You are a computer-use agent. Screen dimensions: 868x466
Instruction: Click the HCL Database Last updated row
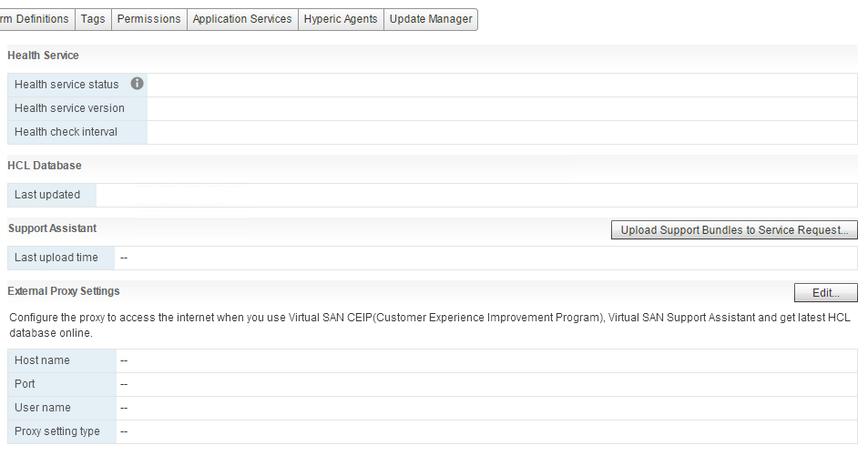[433, 195]
